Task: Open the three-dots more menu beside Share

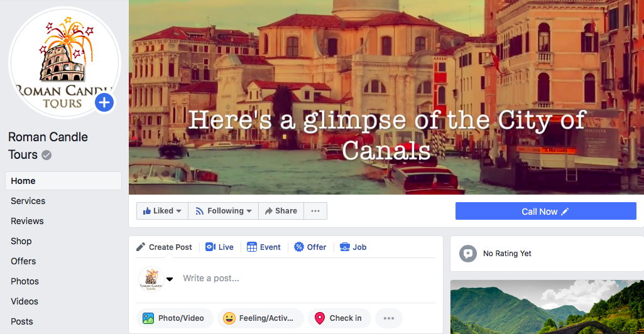Action: click(315, 211)
